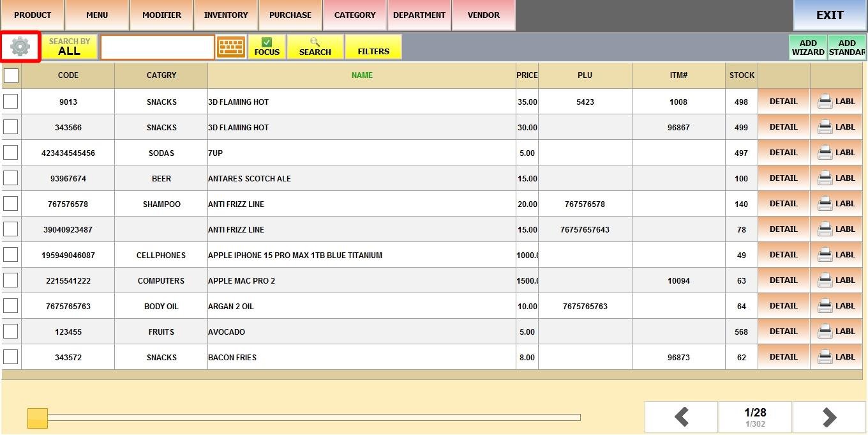Screen dimensions: 868x435
Task: Click the magnifier Search button
Action: click(315, 47)
